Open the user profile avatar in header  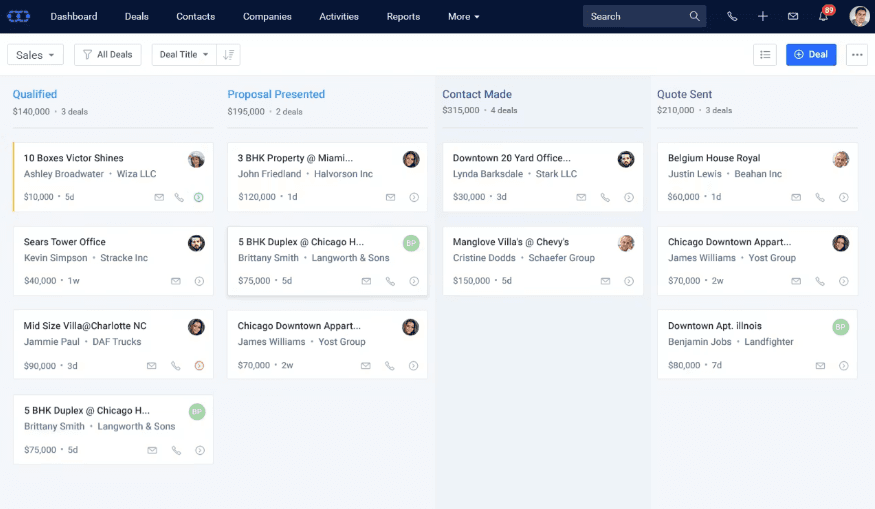click(x=859, y=17)
